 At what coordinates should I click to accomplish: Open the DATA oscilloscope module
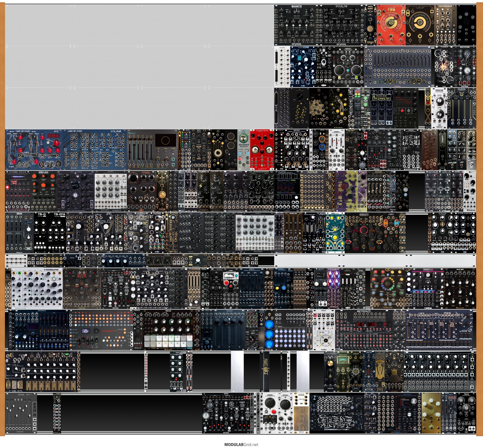point(287,191)
